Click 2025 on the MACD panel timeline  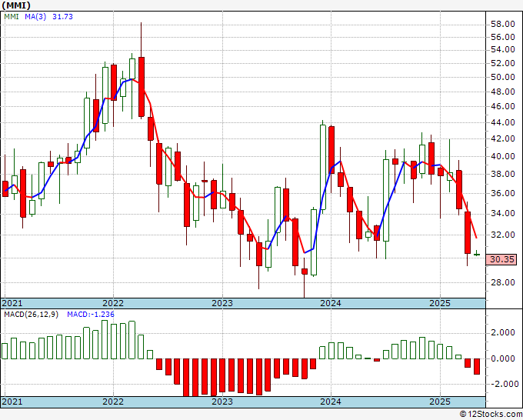point(440,402)
